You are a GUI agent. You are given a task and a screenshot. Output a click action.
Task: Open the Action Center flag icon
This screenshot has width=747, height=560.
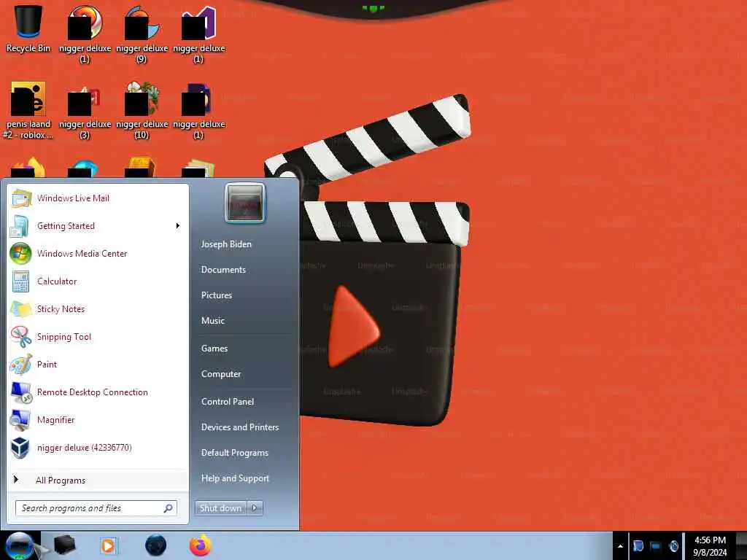coord(638,545)
